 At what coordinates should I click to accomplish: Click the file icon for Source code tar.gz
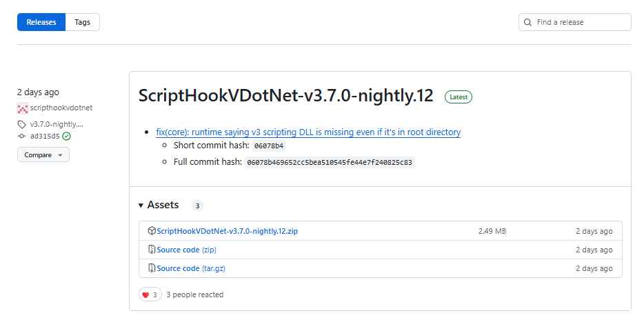pyautogui.click(x=152, y=268)
